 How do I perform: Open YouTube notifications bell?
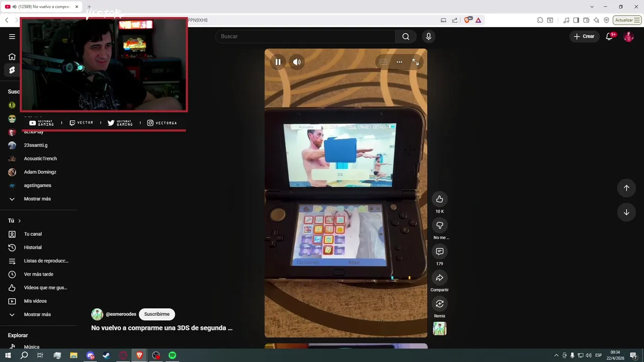pos(609,36)
